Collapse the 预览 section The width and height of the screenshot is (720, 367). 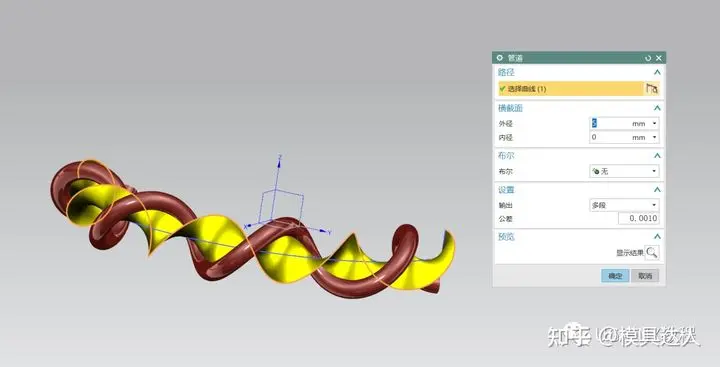(x=657, y=237)
